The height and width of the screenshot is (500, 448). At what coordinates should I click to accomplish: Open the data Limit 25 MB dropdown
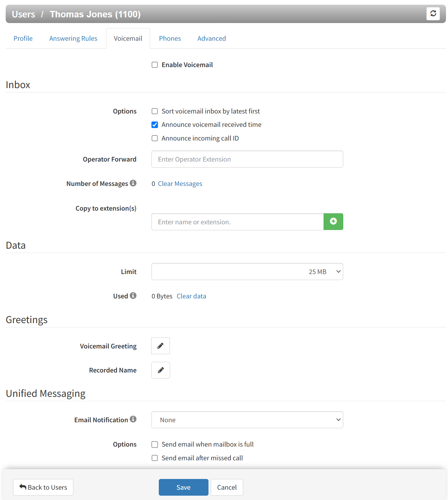tap(247, 272)
